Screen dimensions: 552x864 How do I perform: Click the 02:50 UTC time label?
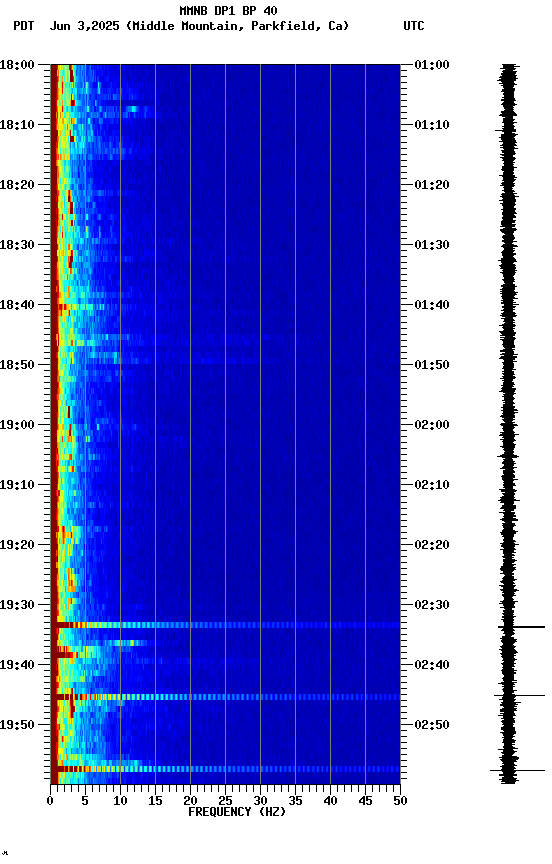pyautogui.click(x=432, y=725)
